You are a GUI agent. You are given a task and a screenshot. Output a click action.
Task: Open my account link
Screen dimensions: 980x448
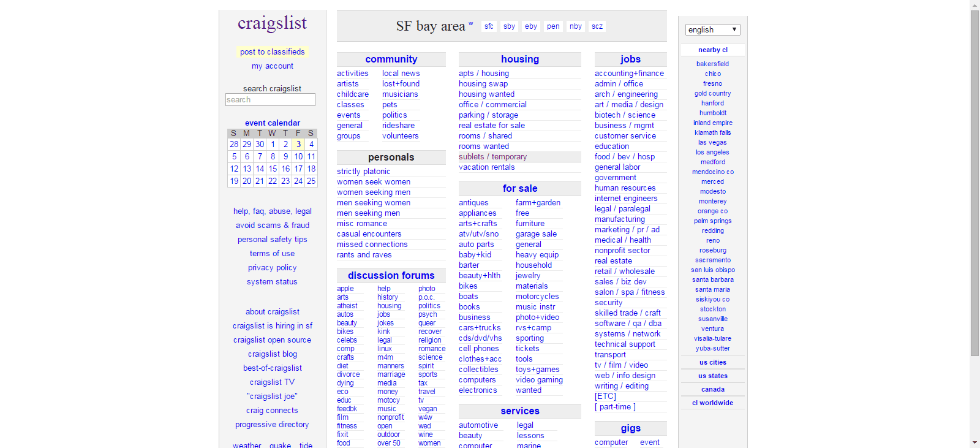click(273, 66)
